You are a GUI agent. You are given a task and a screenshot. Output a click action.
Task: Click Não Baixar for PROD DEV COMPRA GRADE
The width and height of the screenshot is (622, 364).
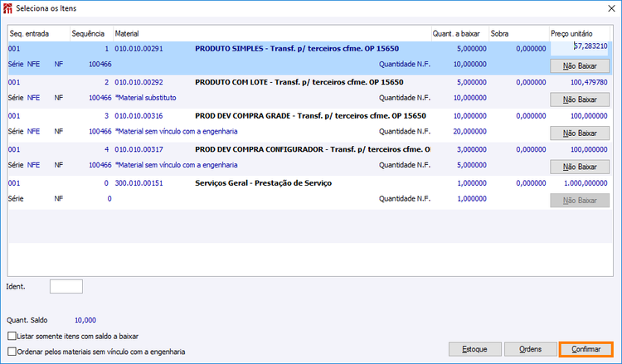click(x=580, y=133)
